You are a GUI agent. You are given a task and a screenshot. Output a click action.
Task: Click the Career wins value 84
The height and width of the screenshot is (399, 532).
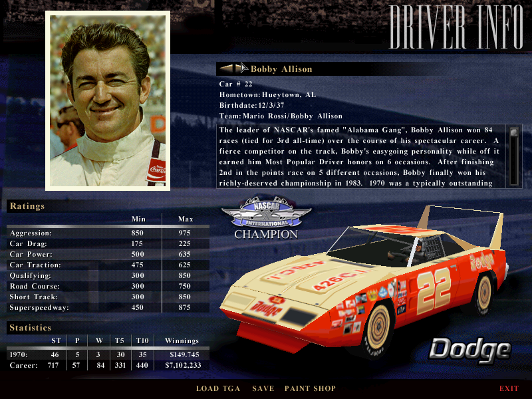(100, 365)
